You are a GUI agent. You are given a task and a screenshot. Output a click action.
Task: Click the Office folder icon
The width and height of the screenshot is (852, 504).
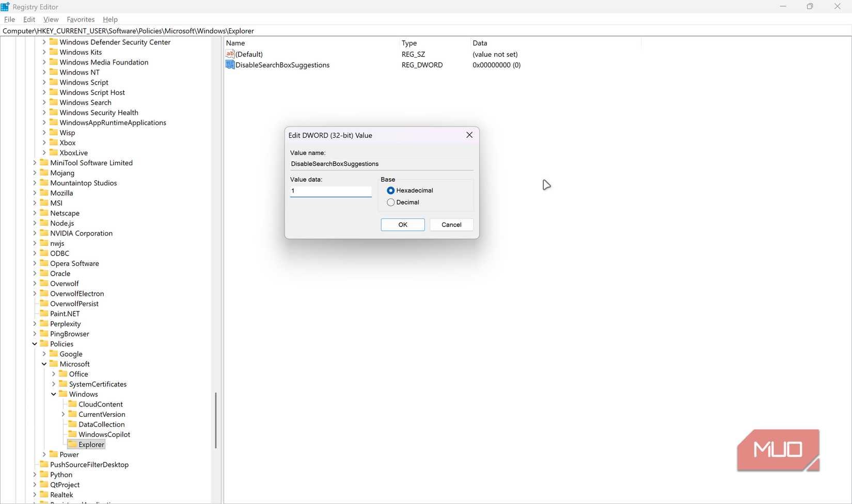[63, 373]
